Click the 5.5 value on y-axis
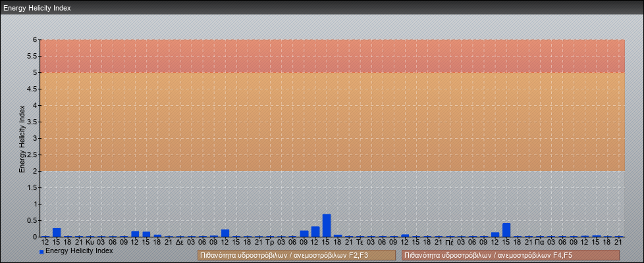The height and width of the screenshot is (263, 644). pyautogui.click(x=32, y=56)
